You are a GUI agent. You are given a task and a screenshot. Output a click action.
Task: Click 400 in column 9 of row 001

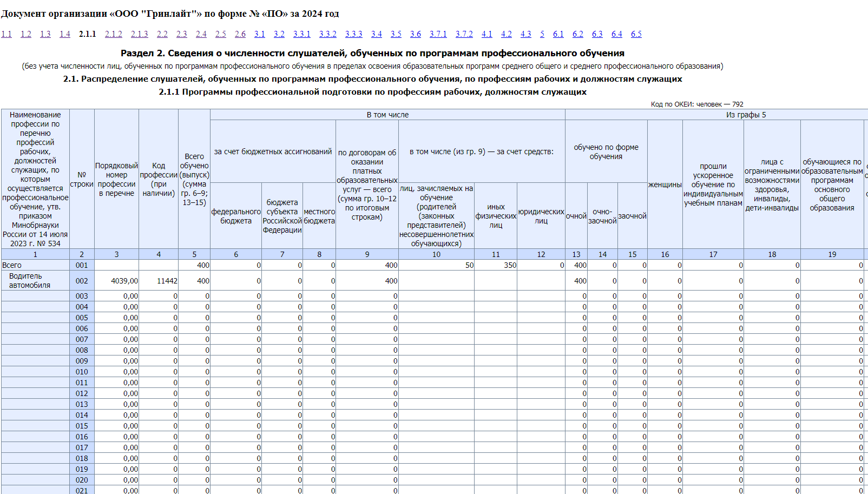367,265
